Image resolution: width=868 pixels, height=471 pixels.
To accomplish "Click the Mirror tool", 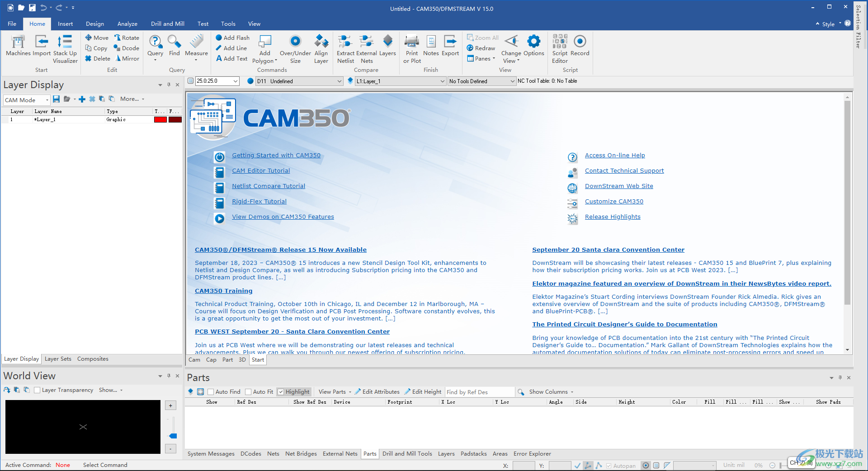I will pyautogui.click(x=127, y=59).
